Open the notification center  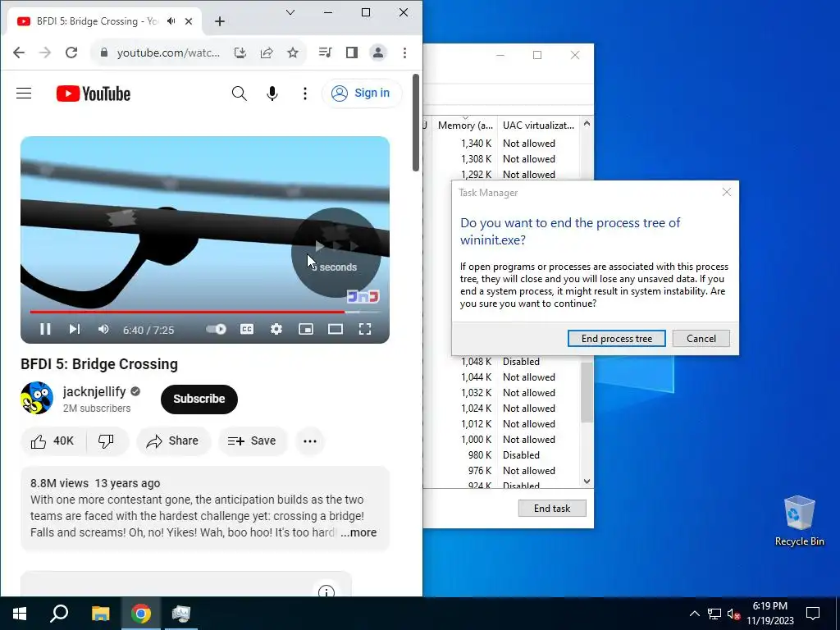pos(813,614)
